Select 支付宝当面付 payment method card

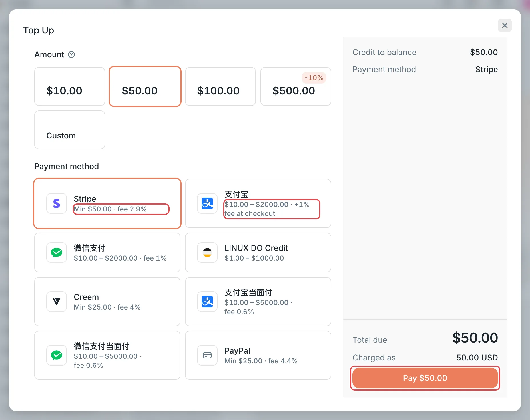[258, 302]
